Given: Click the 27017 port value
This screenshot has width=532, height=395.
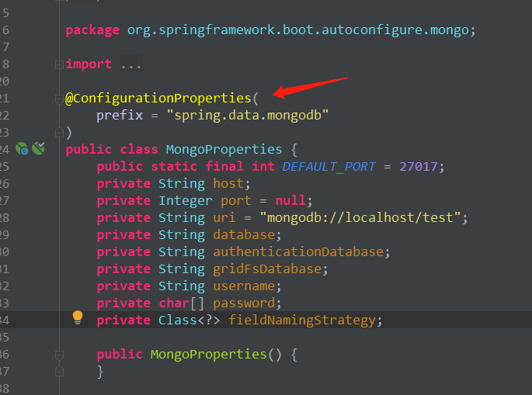Looking at the screenshot, I should 419,167.
